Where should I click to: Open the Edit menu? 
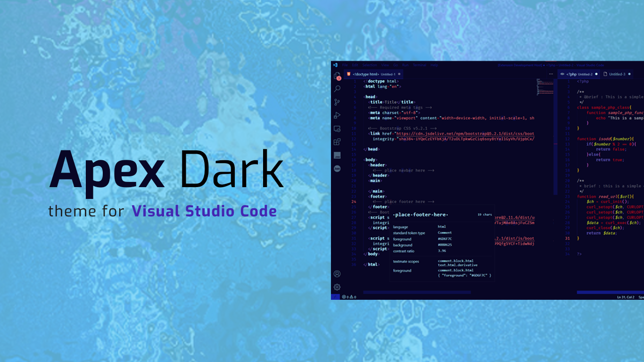[x=355, y=65]
